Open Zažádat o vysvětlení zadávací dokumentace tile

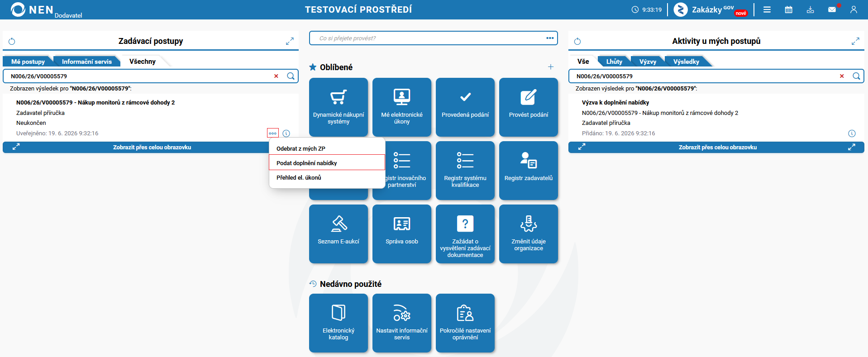click(465, 234)
